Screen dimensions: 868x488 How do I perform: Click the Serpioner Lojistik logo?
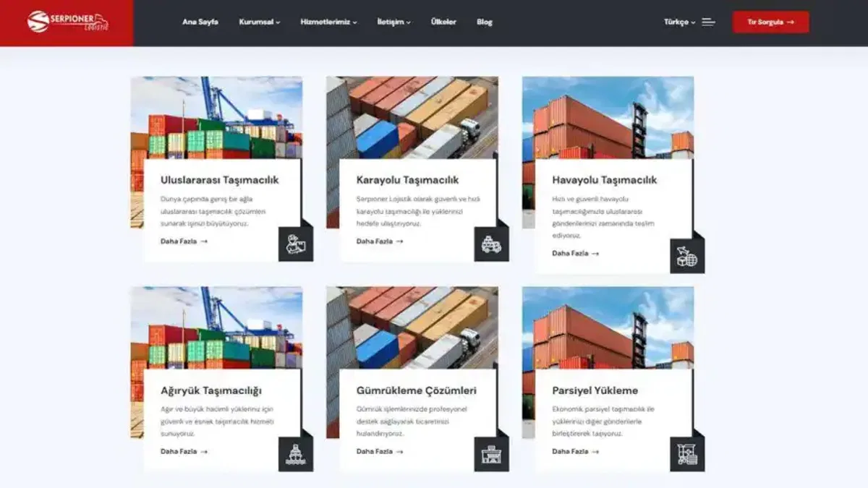click(67, 22)
